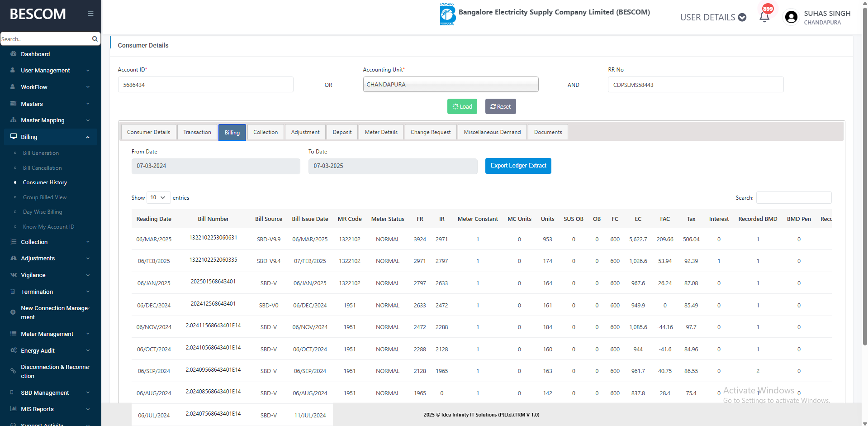Click the BESCOM logo in header

tap(447, 14)
